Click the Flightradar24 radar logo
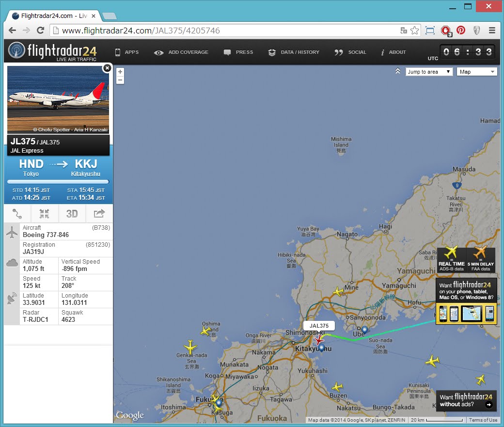 (x=16, y=50)
